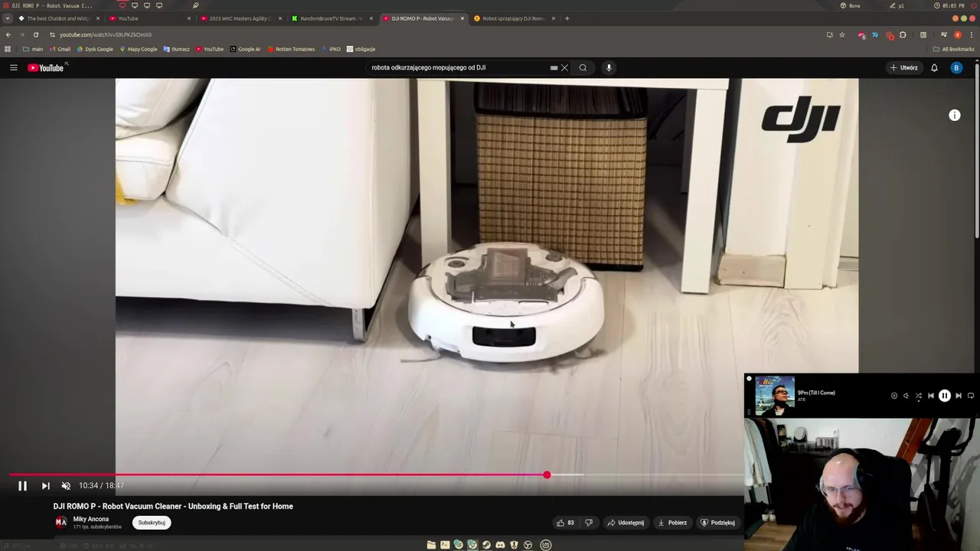
Task: Go to the YouTube home logo
Action: coord(46,68)
